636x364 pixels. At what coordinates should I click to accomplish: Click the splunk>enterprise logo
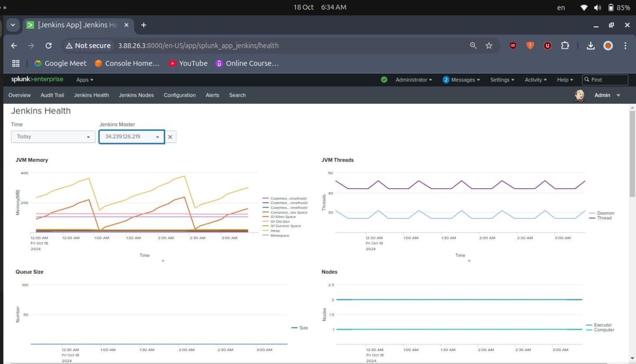tap(37, 79)
